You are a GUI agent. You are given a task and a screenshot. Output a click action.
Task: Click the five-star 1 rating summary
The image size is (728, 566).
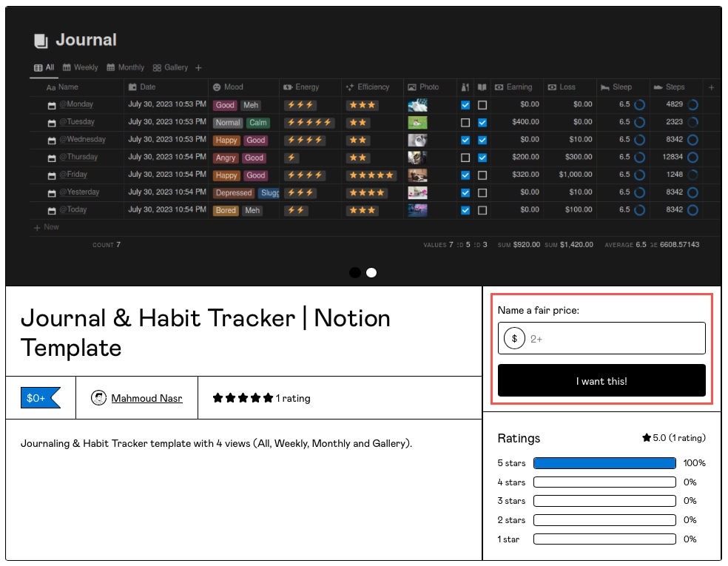[261, 398]
